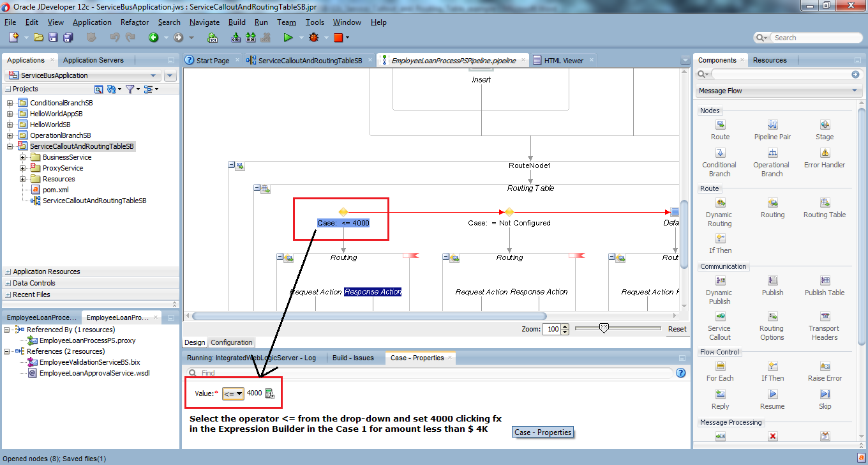Click the zoom slider thumb
Image resolution: width=868 pixels, height=465 pixels.
[604, 328]
